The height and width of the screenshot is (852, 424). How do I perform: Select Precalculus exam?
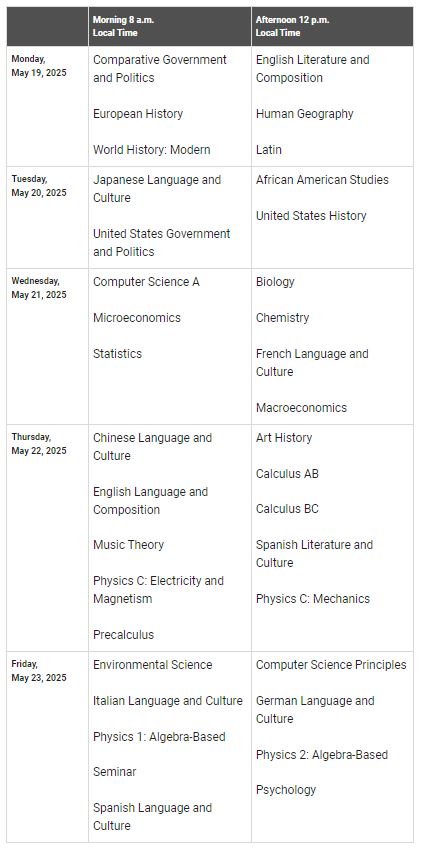[x=123, y=634]
